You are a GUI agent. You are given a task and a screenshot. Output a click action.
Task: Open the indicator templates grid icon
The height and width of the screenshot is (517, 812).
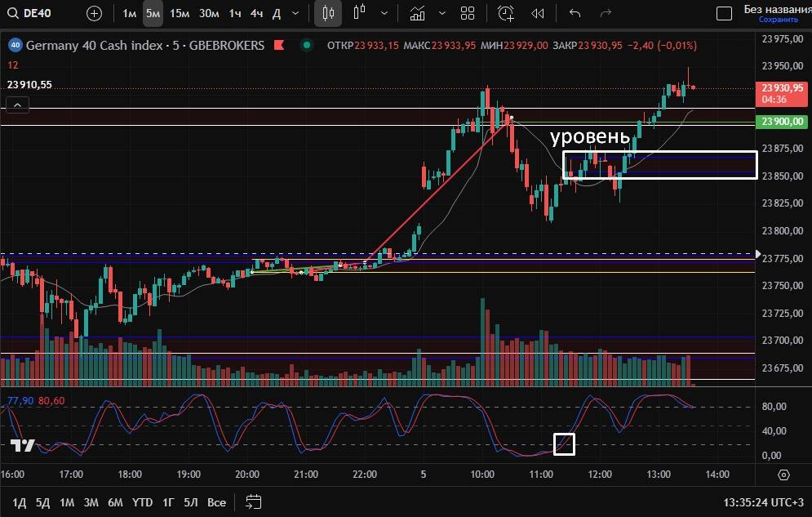click(x=468, y=13)
